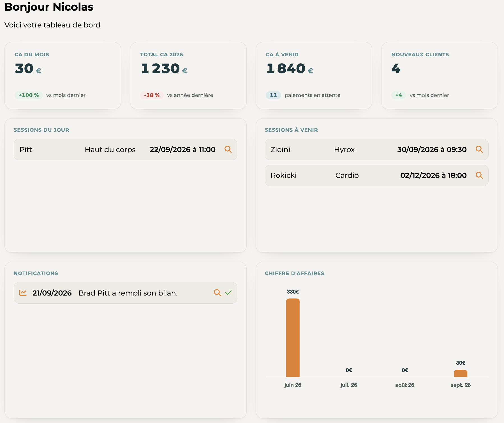Click the Cardio session label

coord(347,175)
